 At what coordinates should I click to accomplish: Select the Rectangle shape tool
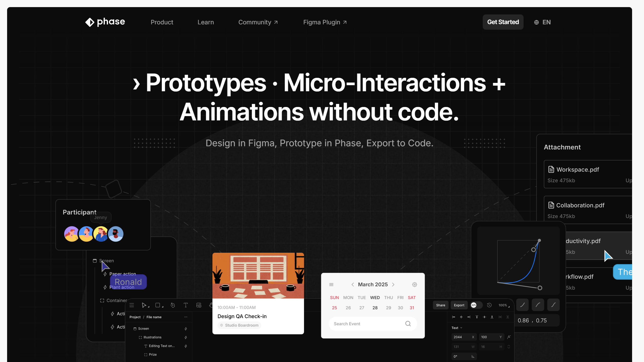tap(158, 305)
